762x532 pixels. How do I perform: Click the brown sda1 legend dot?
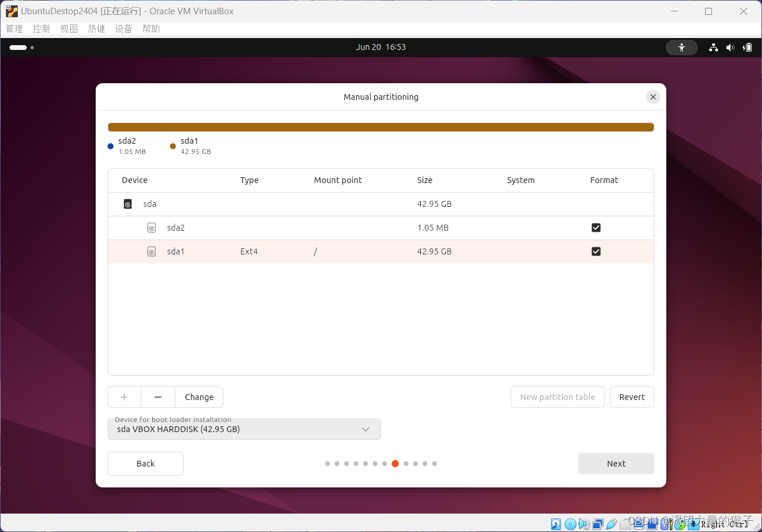point(173,146)
